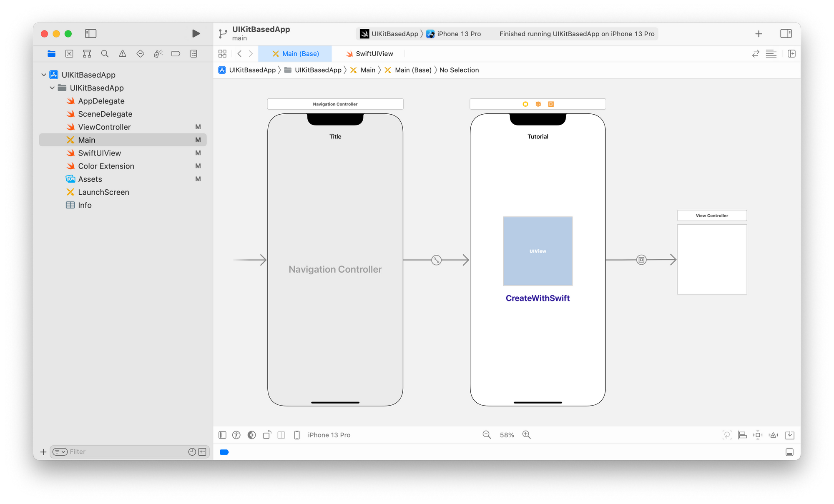Screen dimensions: 834x504
Task: Rotate the preview device orientation
Action: [x=266, y=435]
